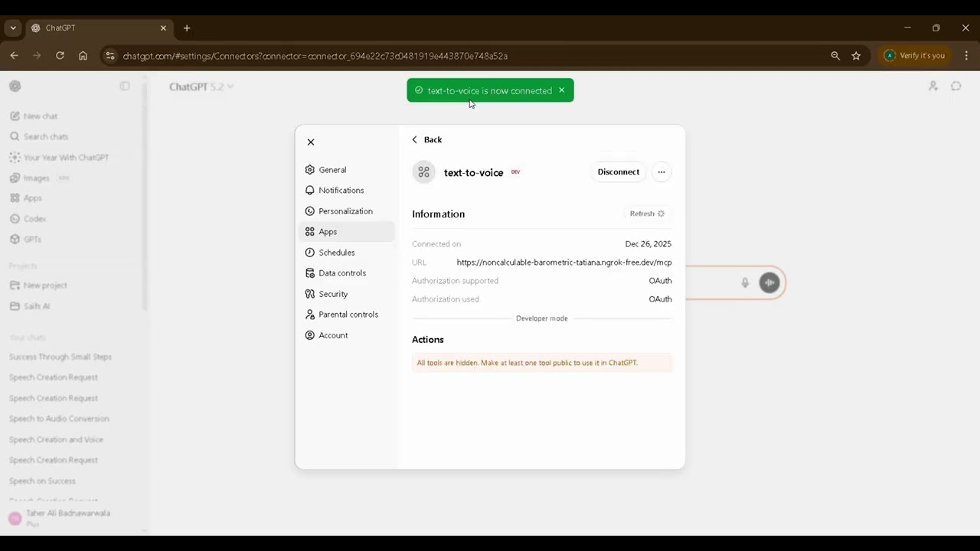Click the add people icon at top right

[933, 86]
